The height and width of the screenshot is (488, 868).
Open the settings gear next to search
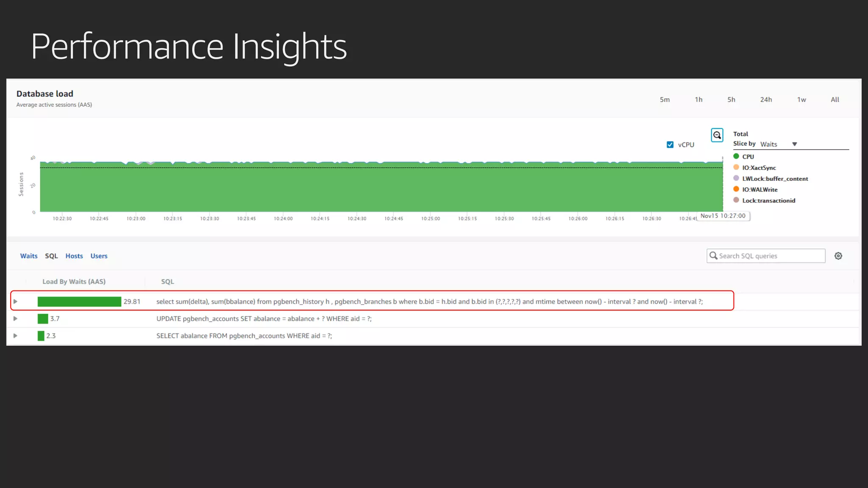click(838, 256)
